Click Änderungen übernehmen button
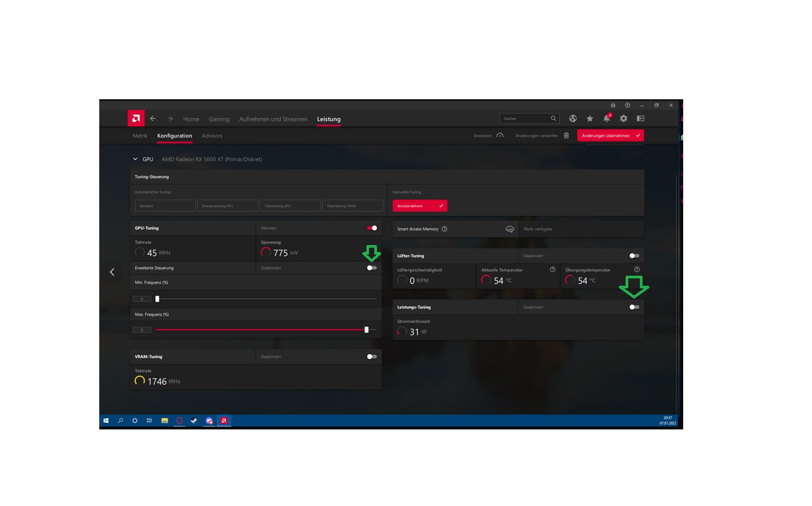 click(610, 135)
